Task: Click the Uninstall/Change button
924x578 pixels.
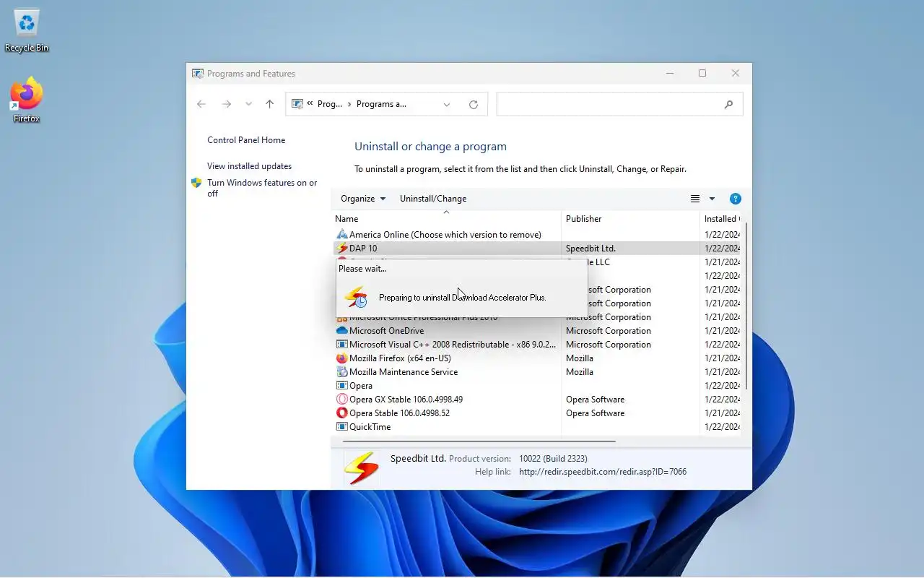Action: point(433,199)
